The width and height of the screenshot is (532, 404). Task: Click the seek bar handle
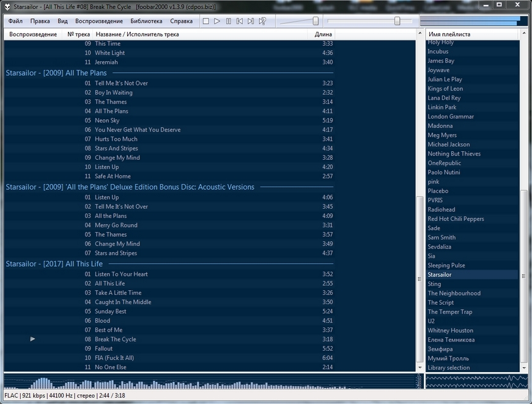point(397,21)
